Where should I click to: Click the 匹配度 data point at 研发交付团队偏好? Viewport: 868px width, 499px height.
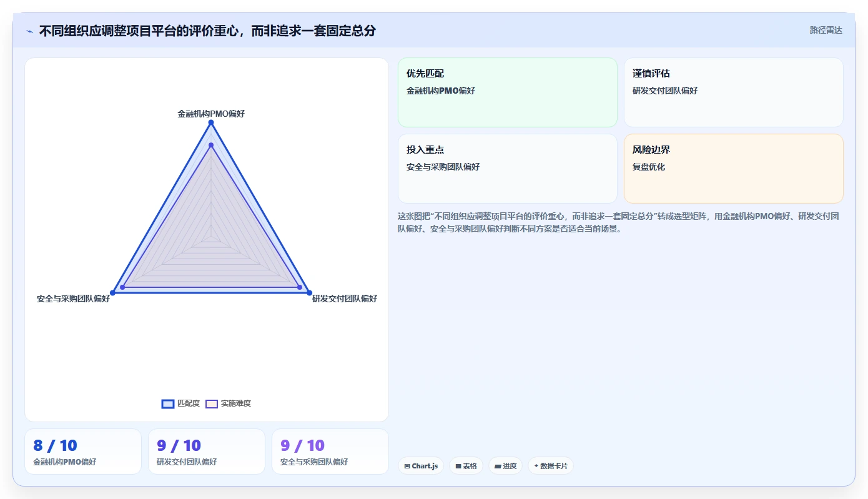click(309, 293)
